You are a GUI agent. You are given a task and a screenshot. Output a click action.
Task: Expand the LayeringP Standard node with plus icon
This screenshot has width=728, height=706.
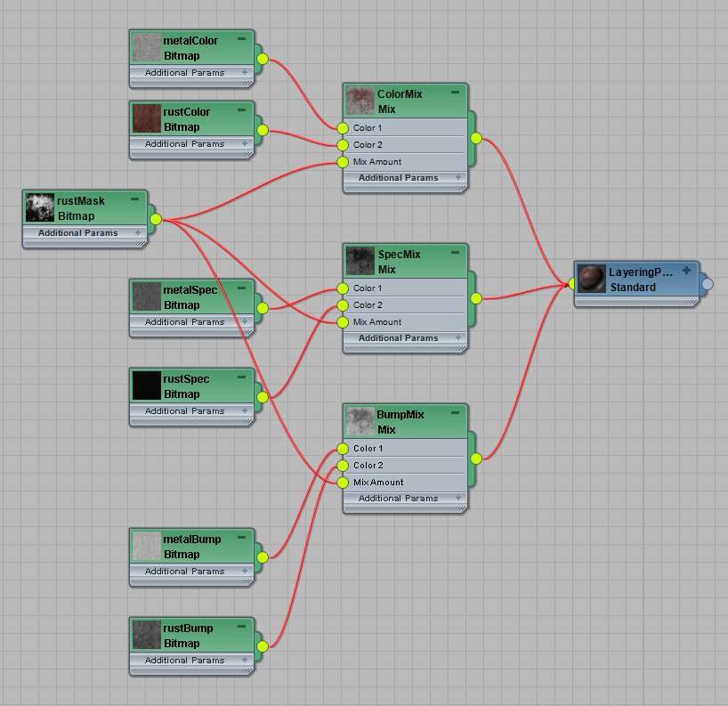(687, 271)
